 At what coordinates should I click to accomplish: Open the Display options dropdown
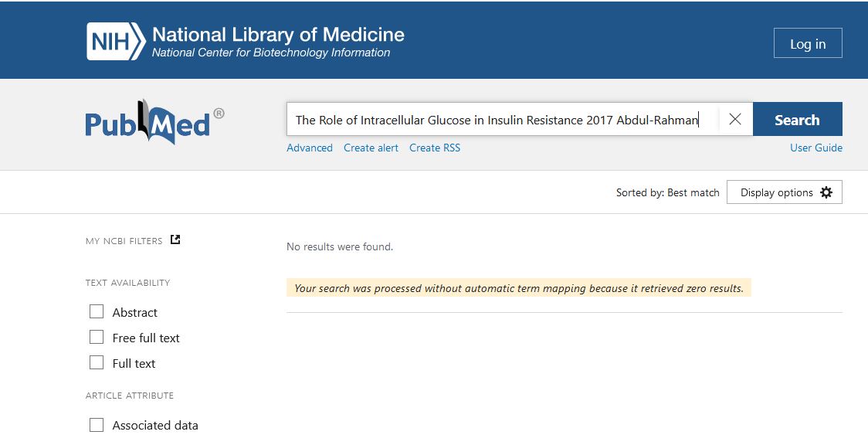pyautogui.click(x=776, y=192)
